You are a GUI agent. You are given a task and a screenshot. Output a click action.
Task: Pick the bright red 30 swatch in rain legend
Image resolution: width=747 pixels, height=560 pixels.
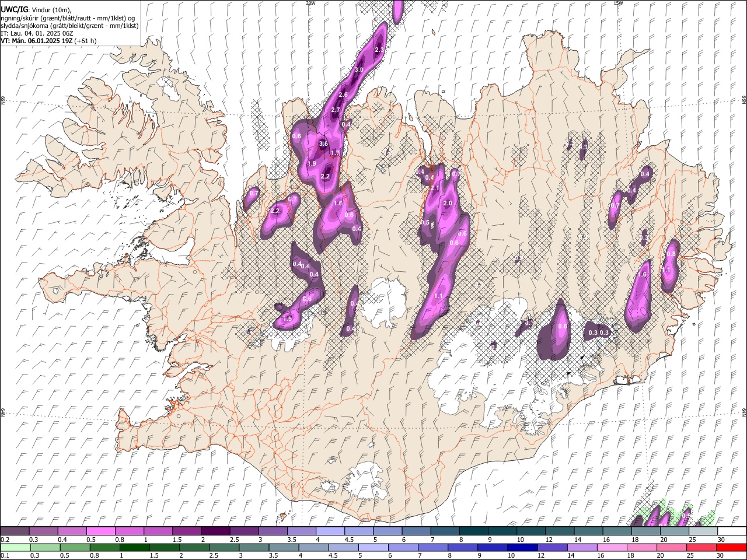point(731,547)
